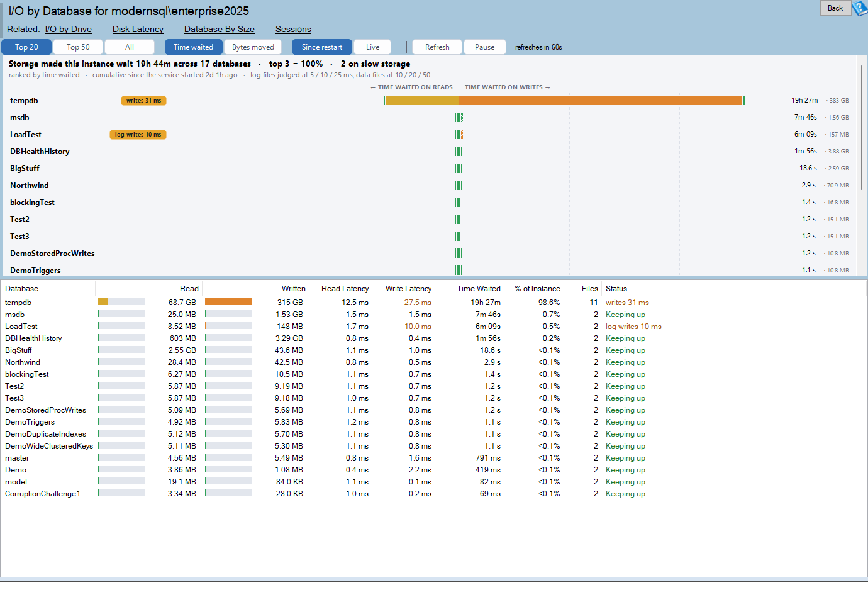The image size is (868, 614).
Task: Select DBHealthHistory in the chart list
Action: (40, 152)
